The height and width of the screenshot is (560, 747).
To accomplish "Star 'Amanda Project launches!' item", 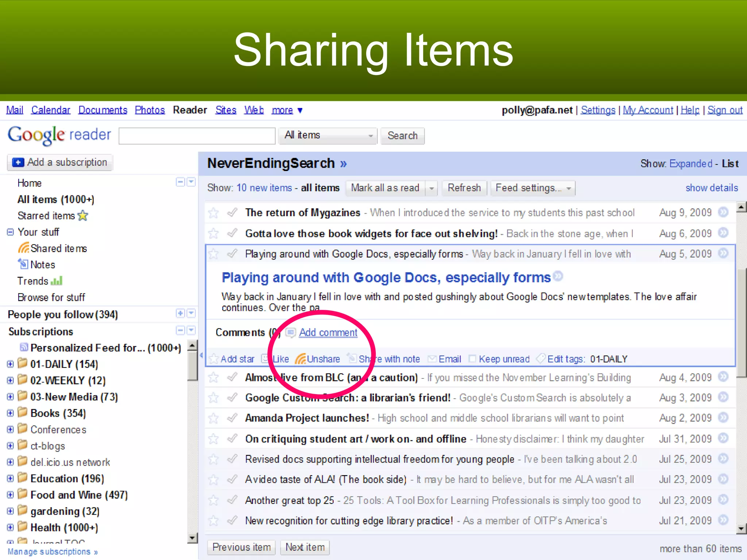I will click(213, 418).
